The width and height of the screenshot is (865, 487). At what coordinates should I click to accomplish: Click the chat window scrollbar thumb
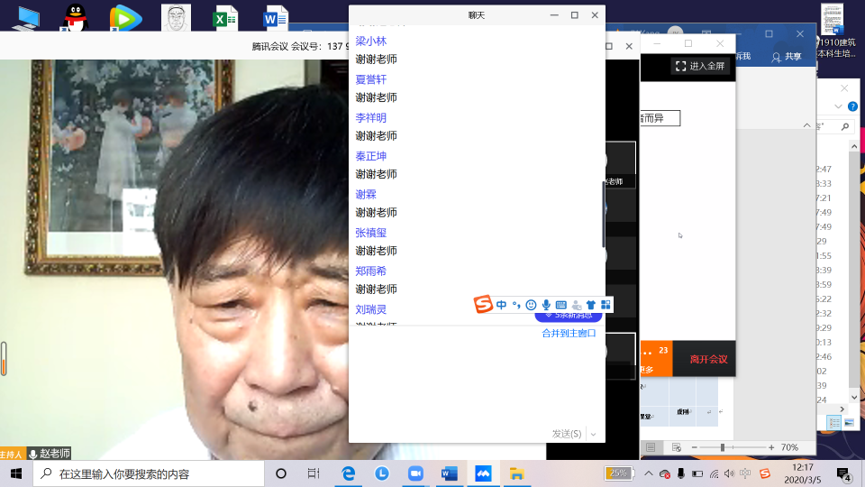tap(603, 214)
